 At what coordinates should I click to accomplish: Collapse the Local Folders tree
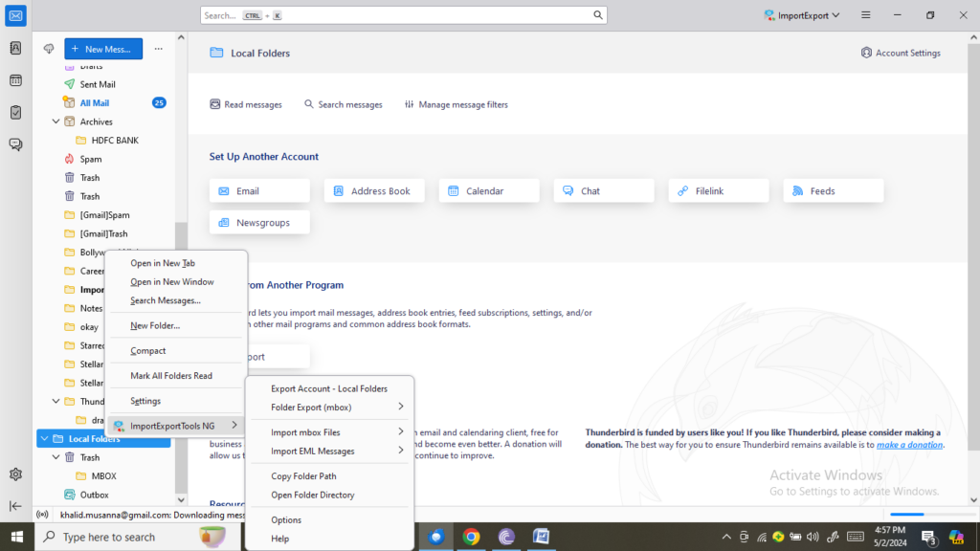(45, 438)
